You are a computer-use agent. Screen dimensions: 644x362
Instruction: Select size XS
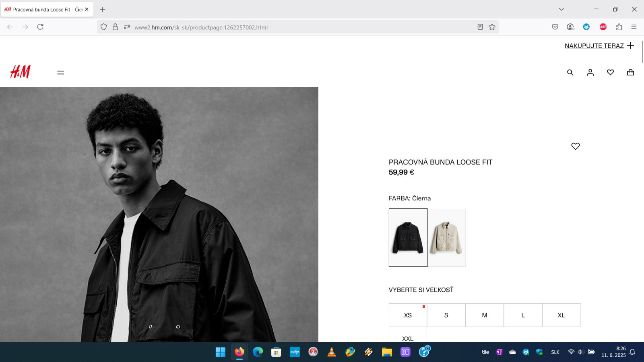coord(408,315)
